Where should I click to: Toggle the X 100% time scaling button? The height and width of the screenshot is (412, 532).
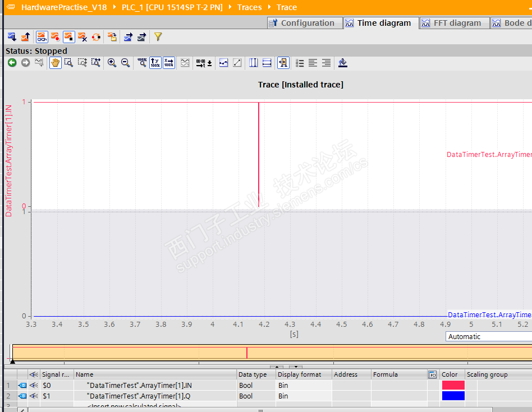coord(169,63)
